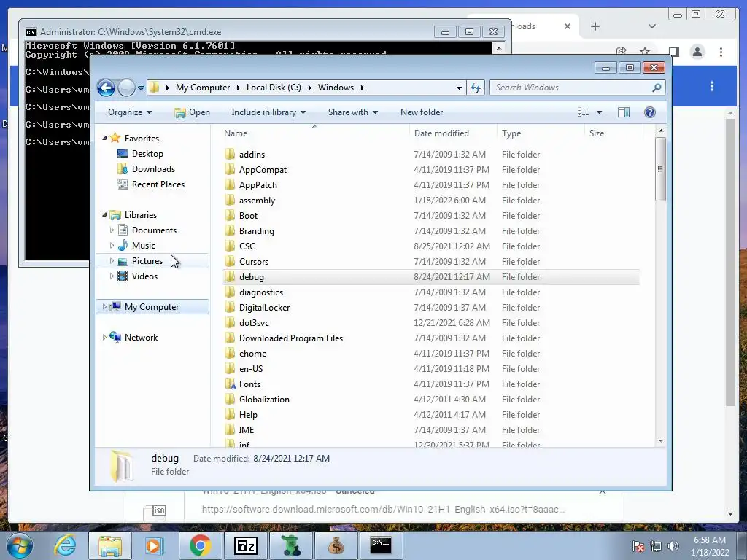Image resolution: width=747 pixels, height=560 pixels.
Task: Refresh the Windows folder view
Action: point(476,87)
